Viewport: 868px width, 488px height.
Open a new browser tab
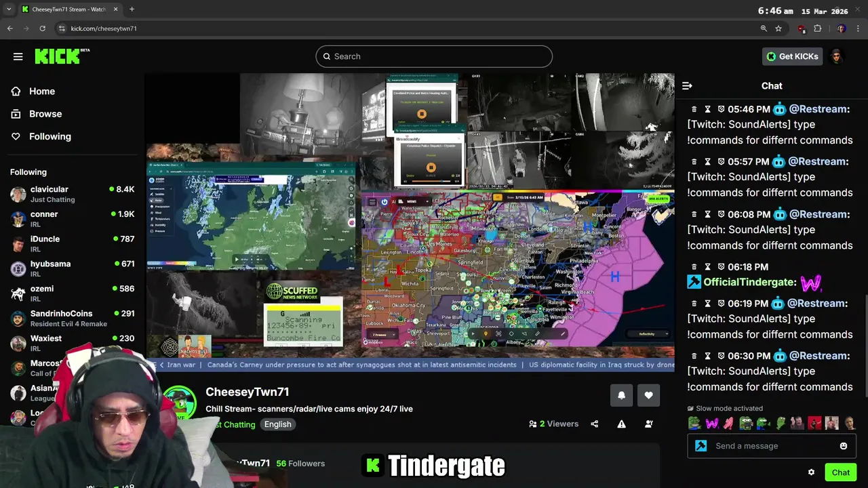tap(132, 9)
